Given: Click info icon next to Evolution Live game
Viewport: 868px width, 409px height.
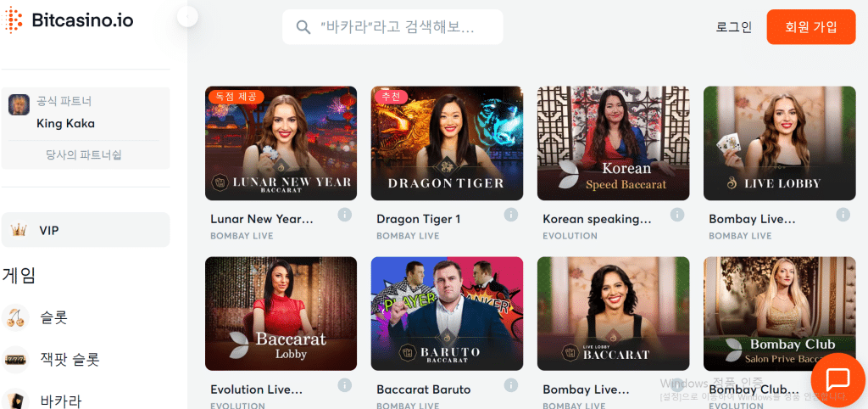Looking at the screenshot, I should coord(344,385).
